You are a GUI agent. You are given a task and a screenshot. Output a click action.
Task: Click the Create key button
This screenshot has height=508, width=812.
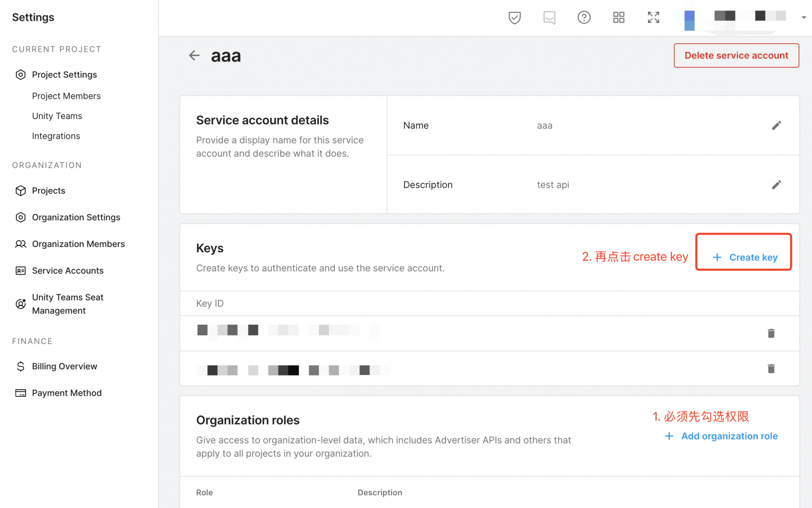pyautogui.click(x=744, y=257)
